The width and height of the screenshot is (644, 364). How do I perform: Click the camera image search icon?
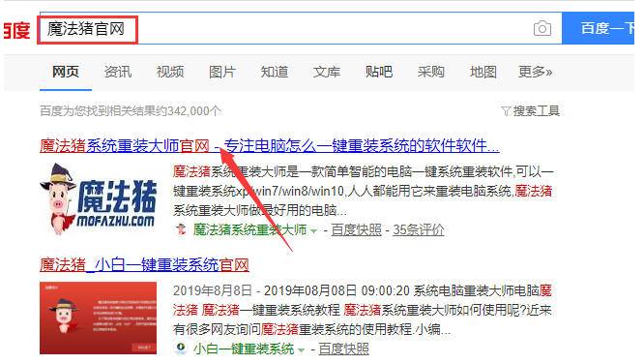tap(542, 28)
